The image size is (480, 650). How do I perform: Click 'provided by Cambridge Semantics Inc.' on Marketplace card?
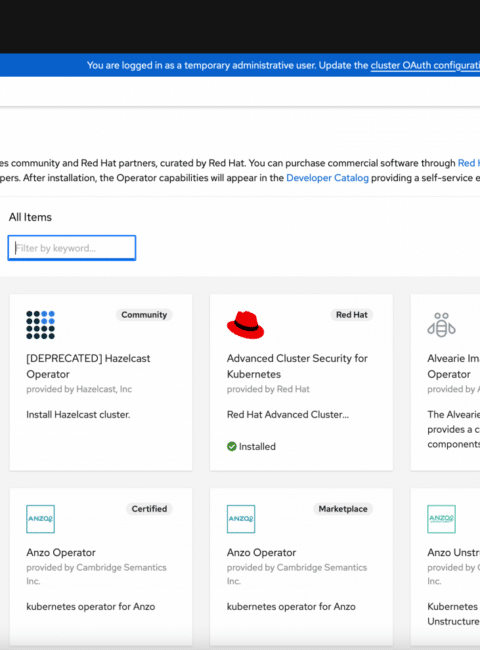pos(297,574)
